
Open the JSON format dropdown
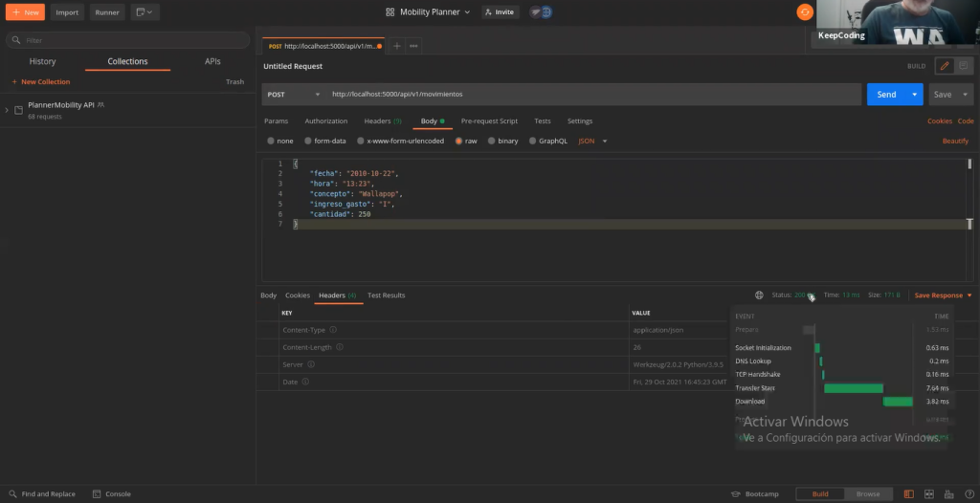point(592,141)
